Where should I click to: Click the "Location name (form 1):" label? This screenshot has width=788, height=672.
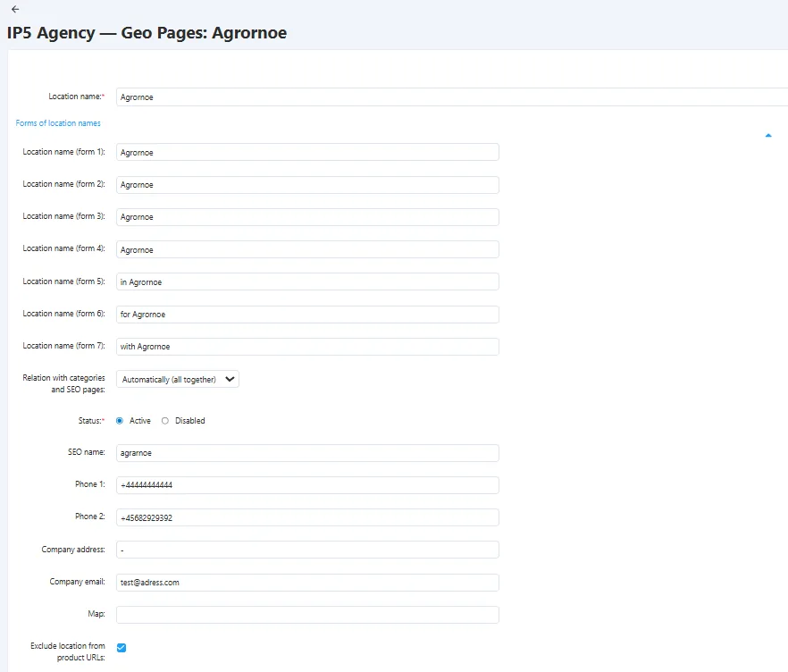pos(63,152)
